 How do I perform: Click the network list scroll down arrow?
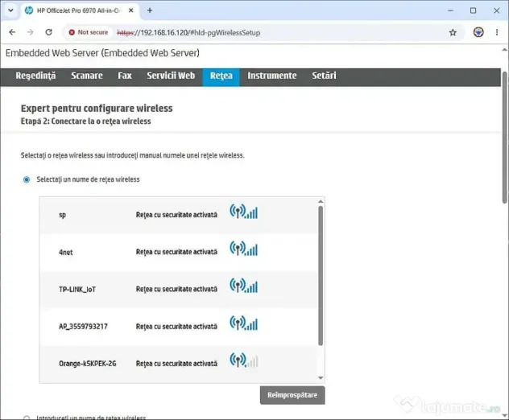(x=321, y=378)
